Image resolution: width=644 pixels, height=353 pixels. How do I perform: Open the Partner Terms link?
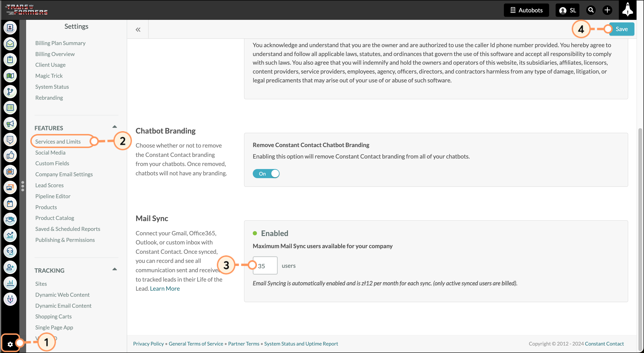(x=243, y=344)
